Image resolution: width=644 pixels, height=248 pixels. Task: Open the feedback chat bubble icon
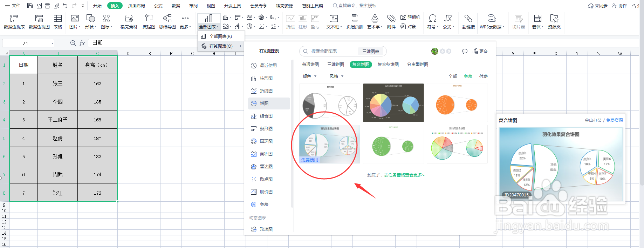click(x=465, y=51)
